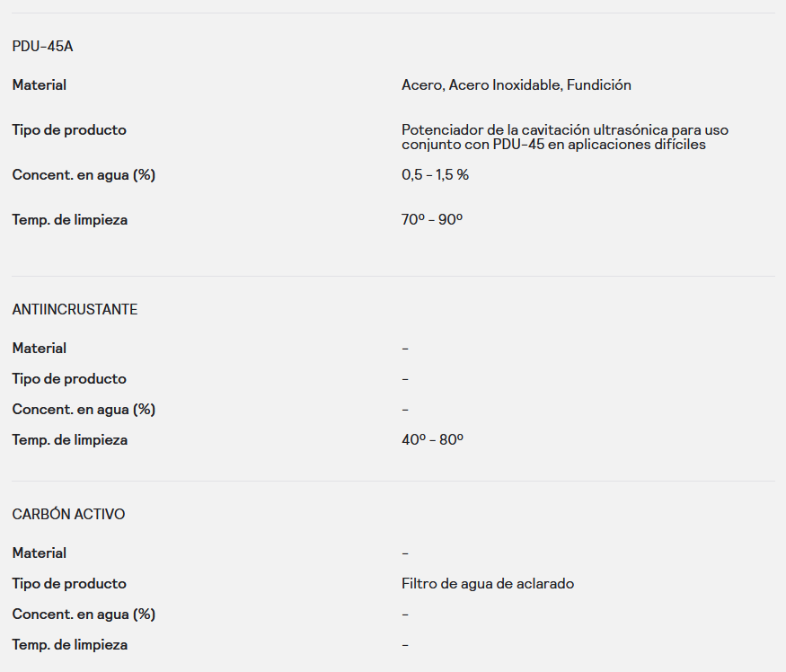Click Temp. de limpieza label under ANTIINCRUSTANTE
This screenshot has width=786, height=672.
pyautogui.click(x=70, y=440)
